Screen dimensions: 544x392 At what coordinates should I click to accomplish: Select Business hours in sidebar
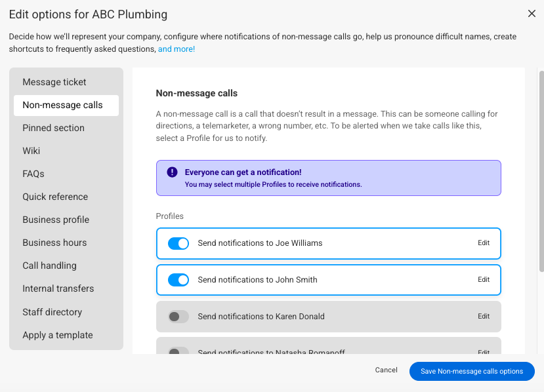[x=54, y=243]
